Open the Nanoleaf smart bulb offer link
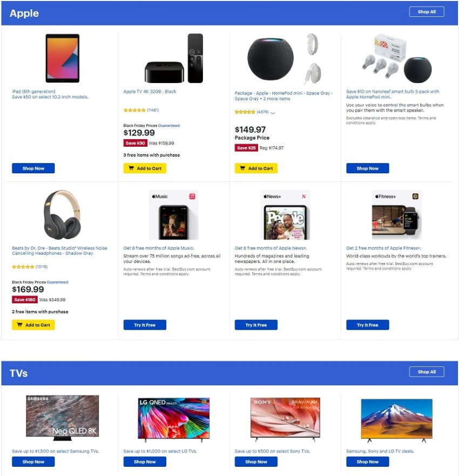Viewport: 459px width, 476px height. [x=393, y=94]
